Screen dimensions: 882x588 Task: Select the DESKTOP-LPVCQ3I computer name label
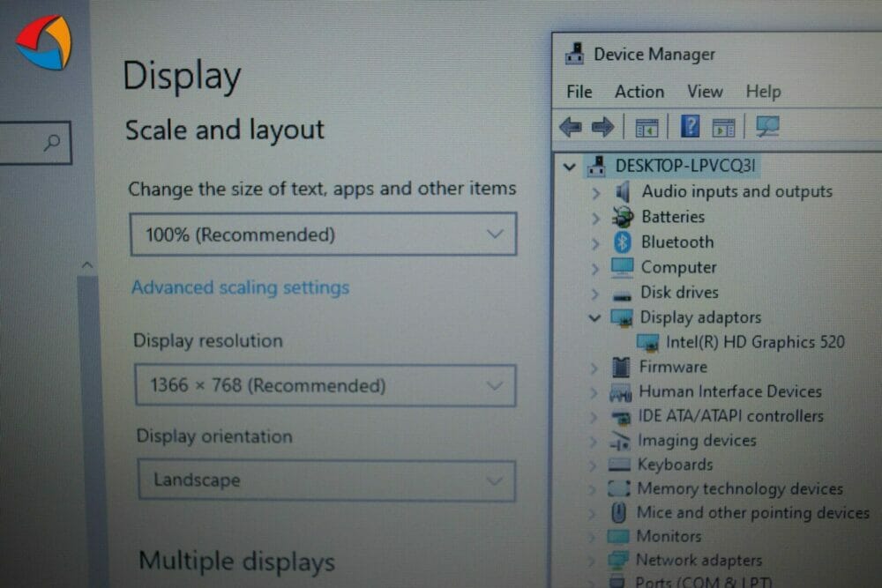[685, 166]
